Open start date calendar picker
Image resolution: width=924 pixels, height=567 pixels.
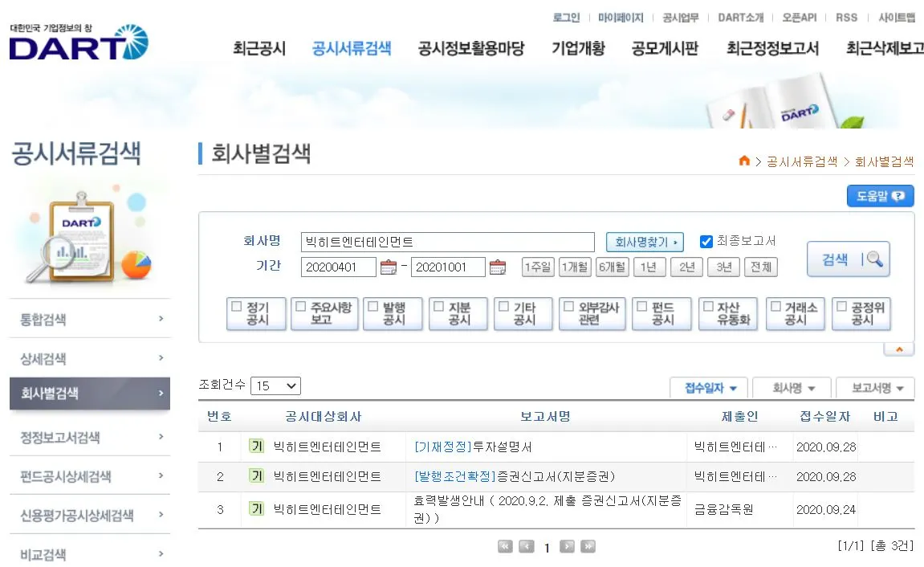(x=389, y=267)
